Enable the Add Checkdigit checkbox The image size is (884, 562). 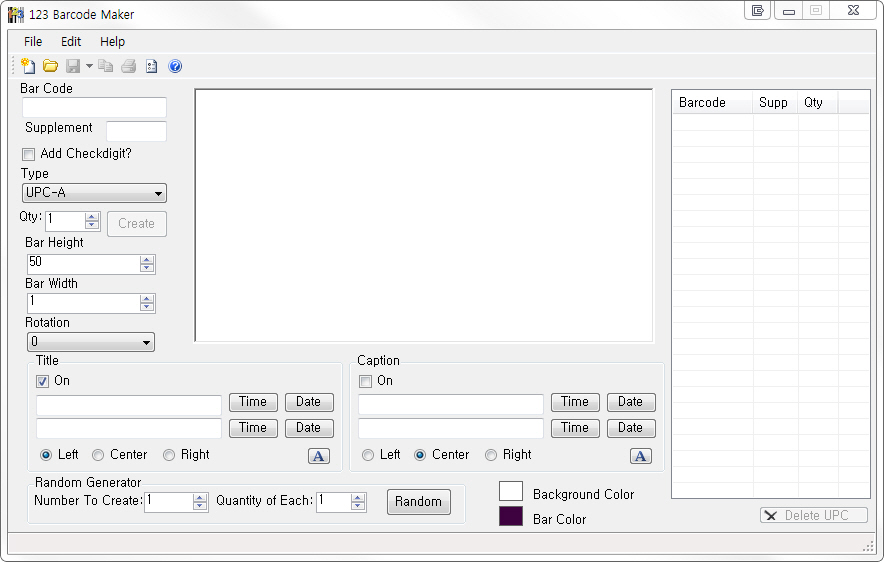pos(28,154)
